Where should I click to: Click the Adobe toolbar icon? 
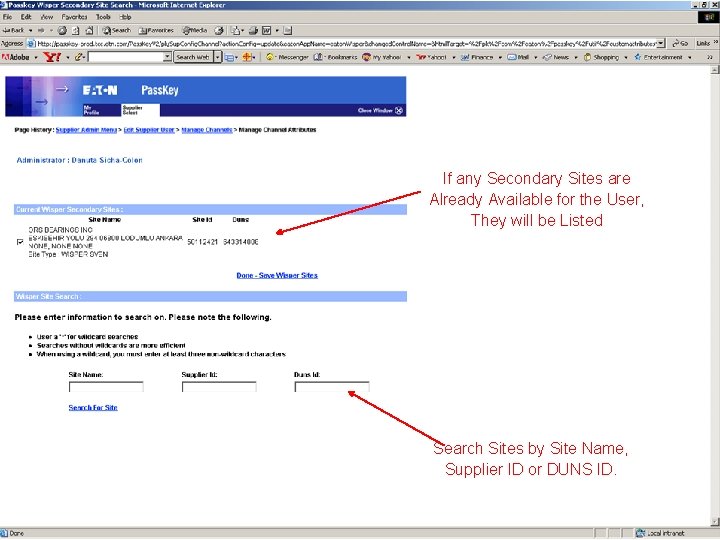point(16,57)
